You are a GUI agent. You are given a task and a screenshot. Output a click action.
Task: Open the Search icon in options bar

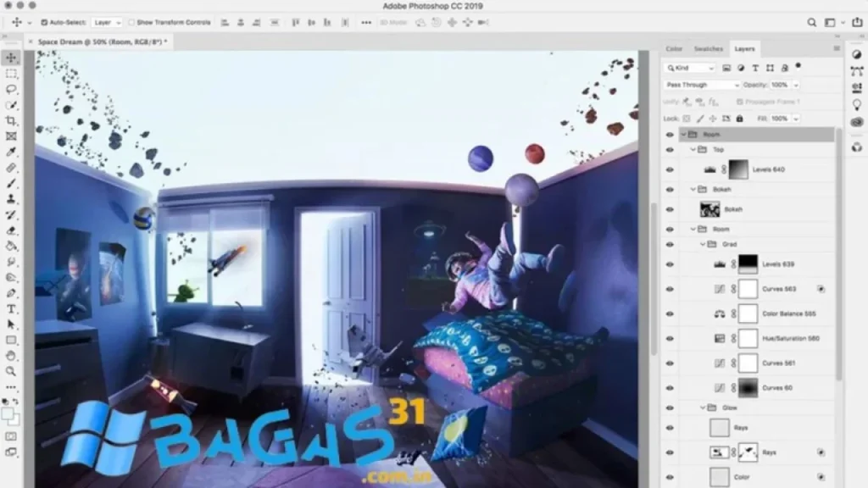(811, 22)
